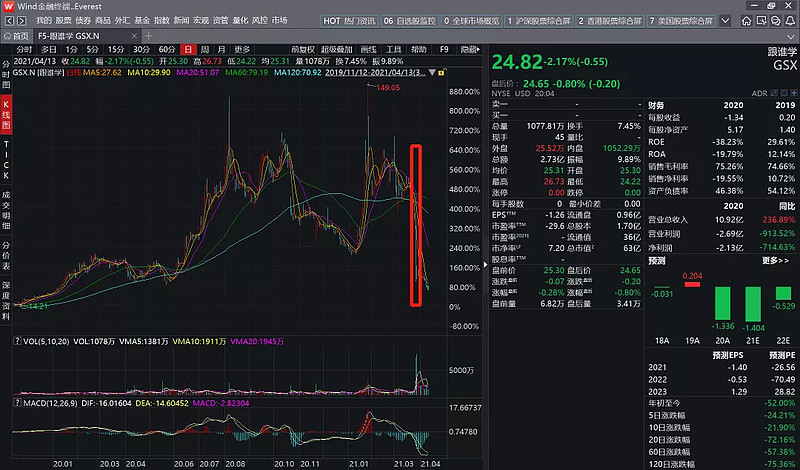Go back with the left arrow navigation icon

click(x=9, y=21)
